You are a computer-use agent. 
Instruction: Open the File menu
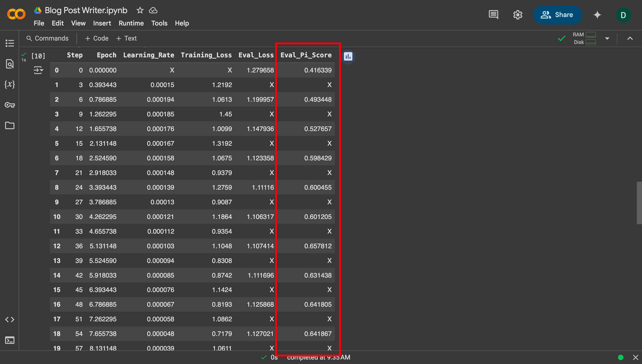tap(39, 23)
